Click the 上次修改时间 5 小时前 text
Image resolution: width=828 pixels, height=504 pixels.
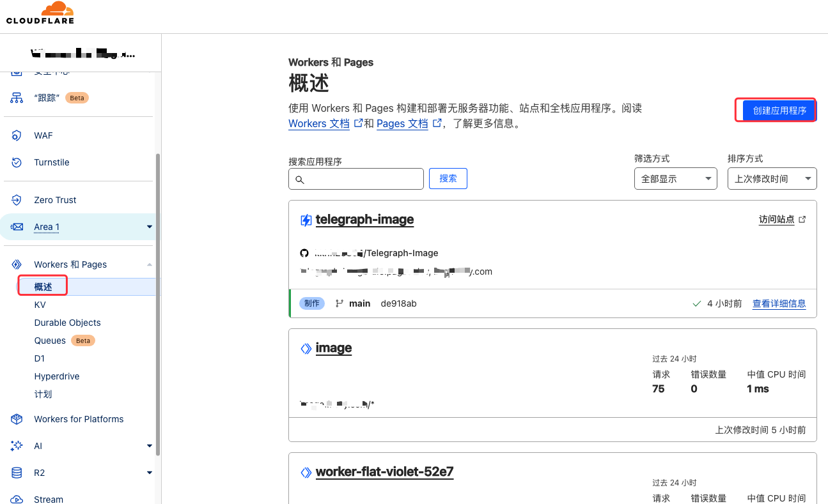tap(760, 430)
